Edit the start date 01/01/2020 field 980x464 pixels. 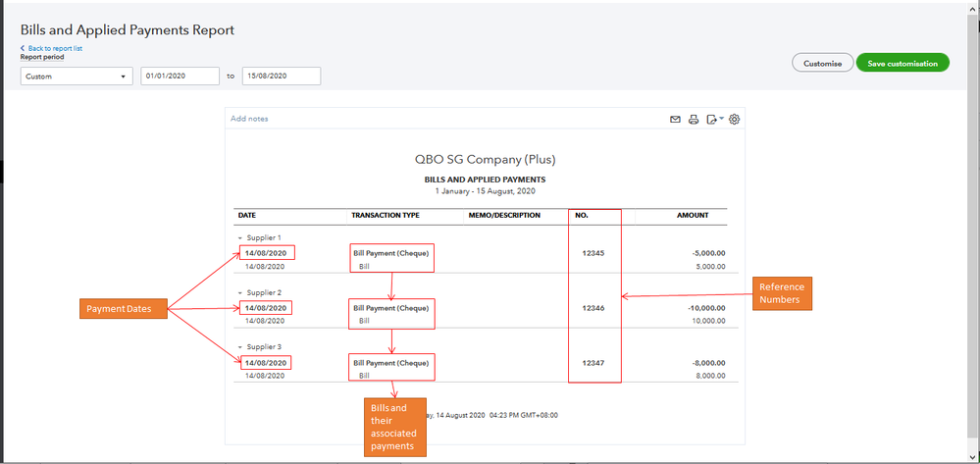[x=181, y=77]
